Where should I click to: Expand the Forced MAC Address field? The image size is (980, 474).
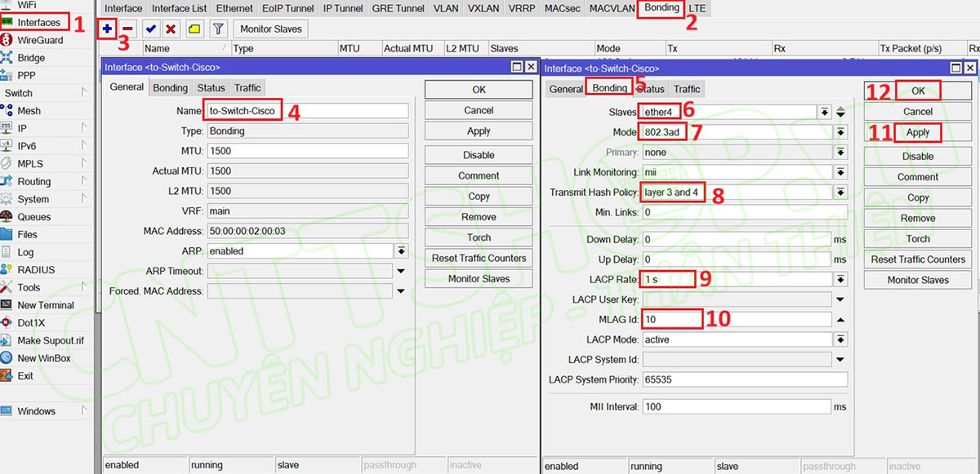(x=401, y=291)
